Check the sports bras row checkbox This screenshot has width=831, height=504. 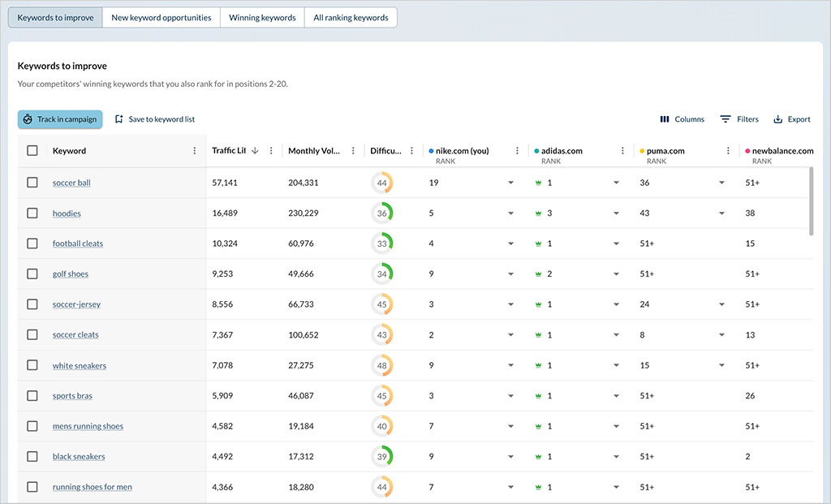tap(32, 395)
